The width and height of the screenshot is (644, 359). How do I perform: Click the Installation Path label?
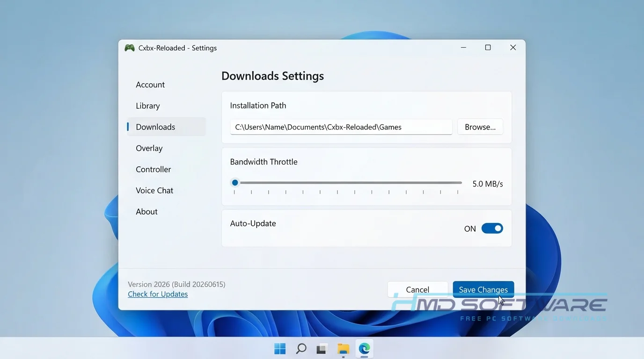click(258, 106)
